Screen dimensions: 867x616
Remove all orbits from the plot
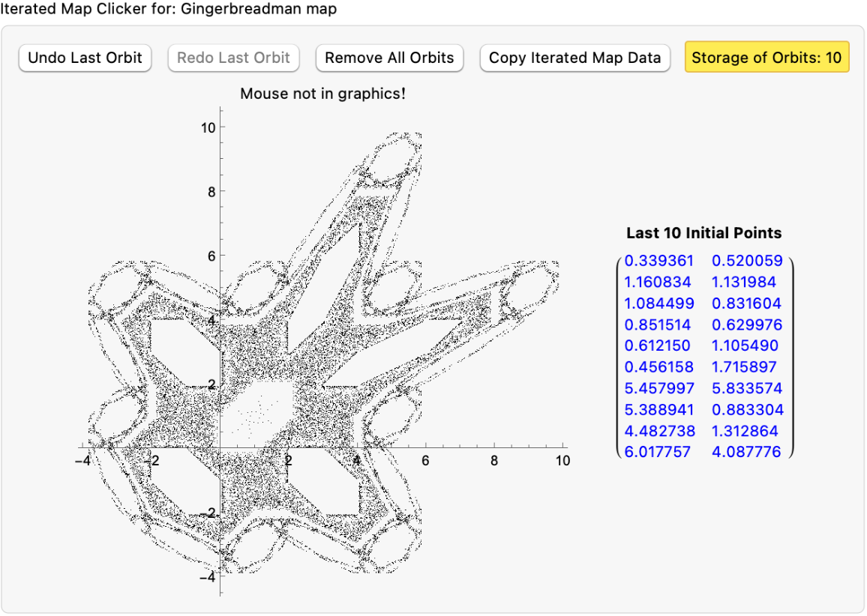pyautogui.click(x=389, y=58)
